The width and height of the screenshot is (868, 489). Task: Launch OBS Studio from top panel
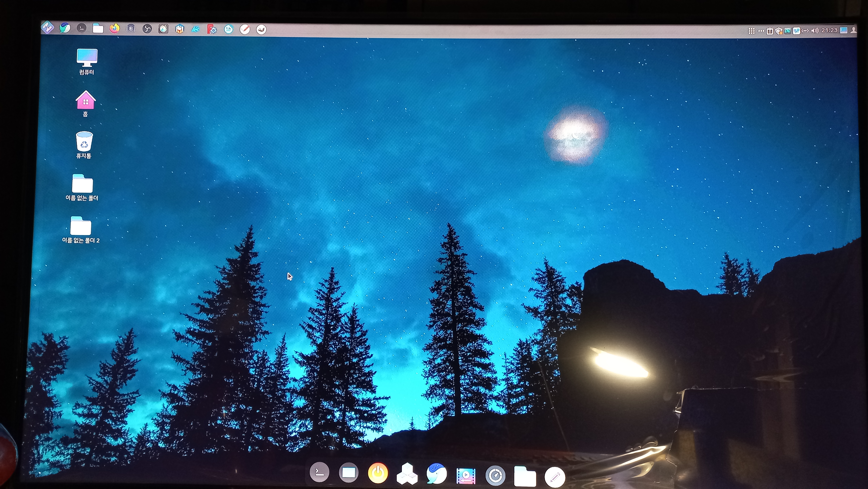147,29
